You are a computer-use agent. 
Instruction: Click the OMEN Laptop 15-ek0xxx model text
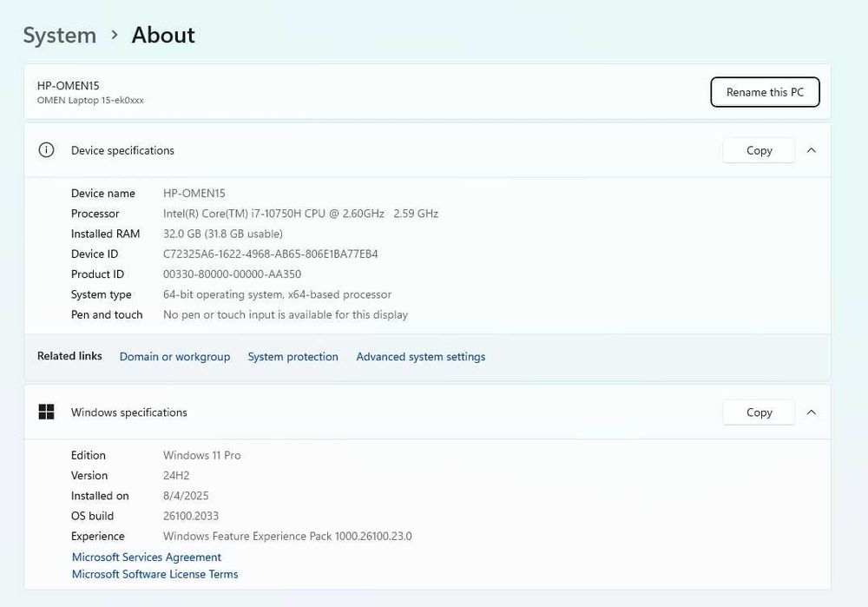point(90,100)
